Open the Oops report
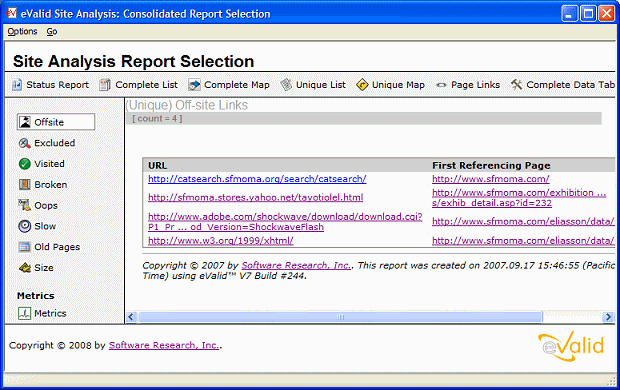620x390 pixels. click(46, 206)
